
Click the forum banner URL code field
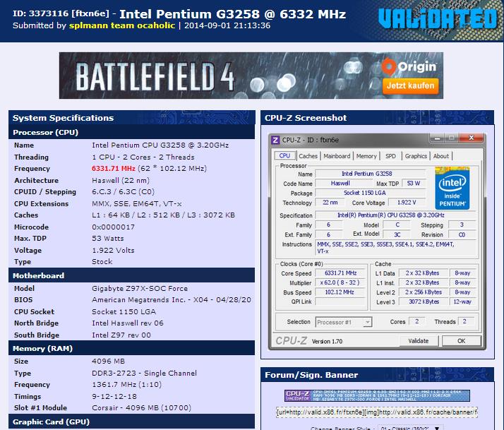pyautogui.click(x=377, y=412)
